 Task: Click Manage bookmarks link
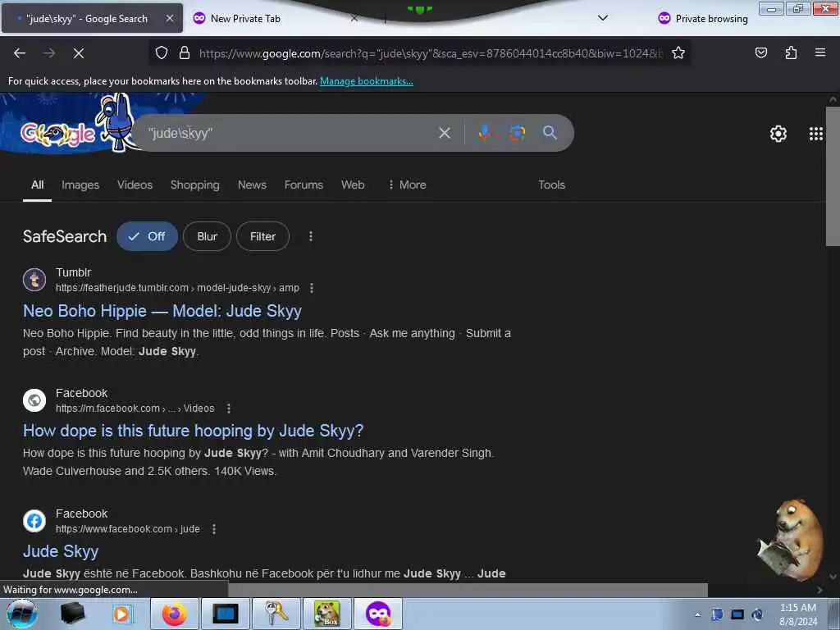pyautogui.click(x=367, y=81)
